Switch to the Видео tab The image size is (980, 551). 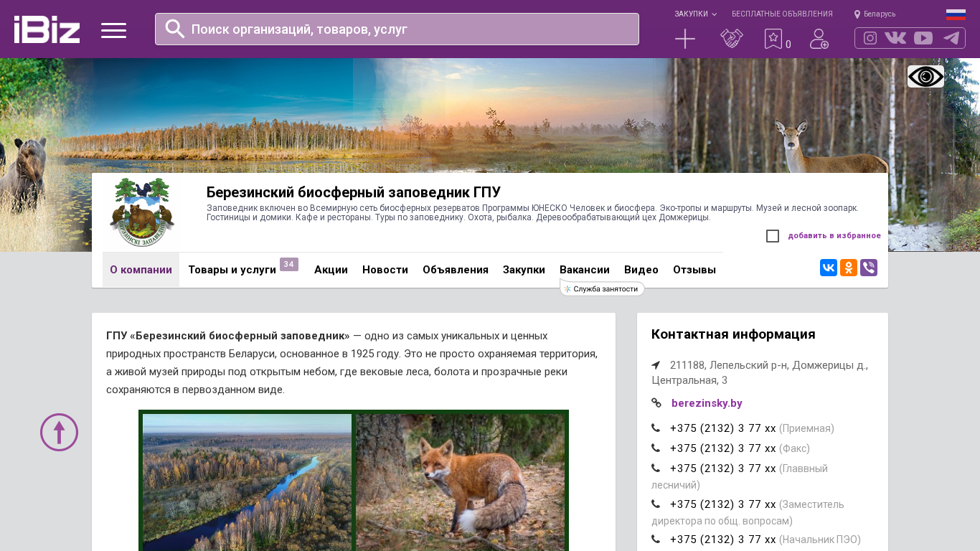[x=641, y=270]
